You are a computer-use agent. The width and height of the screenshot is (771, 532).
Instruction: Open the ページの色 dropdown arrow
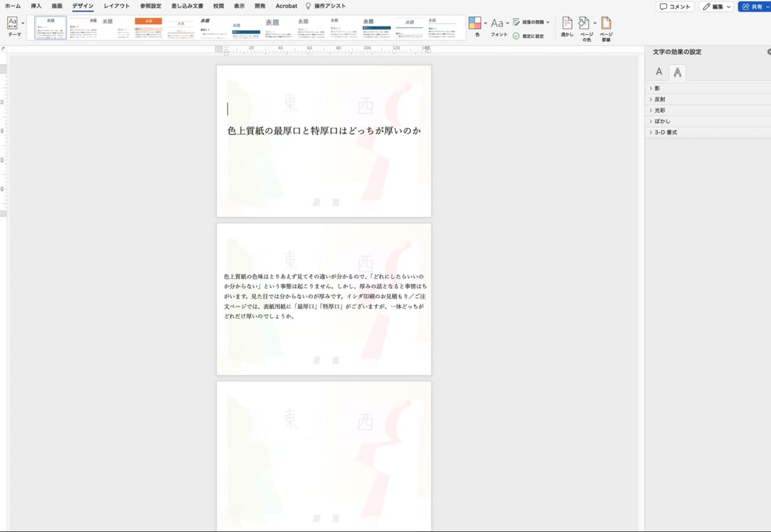[595, 24]
